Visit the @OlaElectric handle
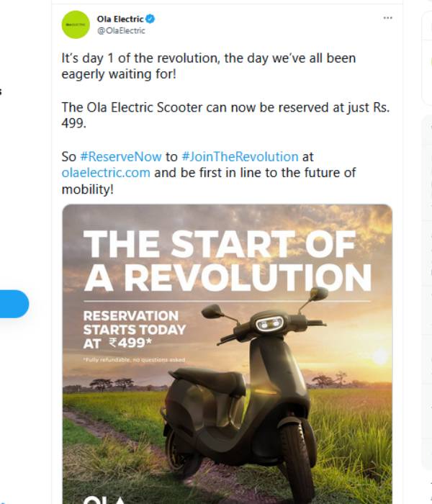Screen dimensions: 432x504 (x=120, y=31)
